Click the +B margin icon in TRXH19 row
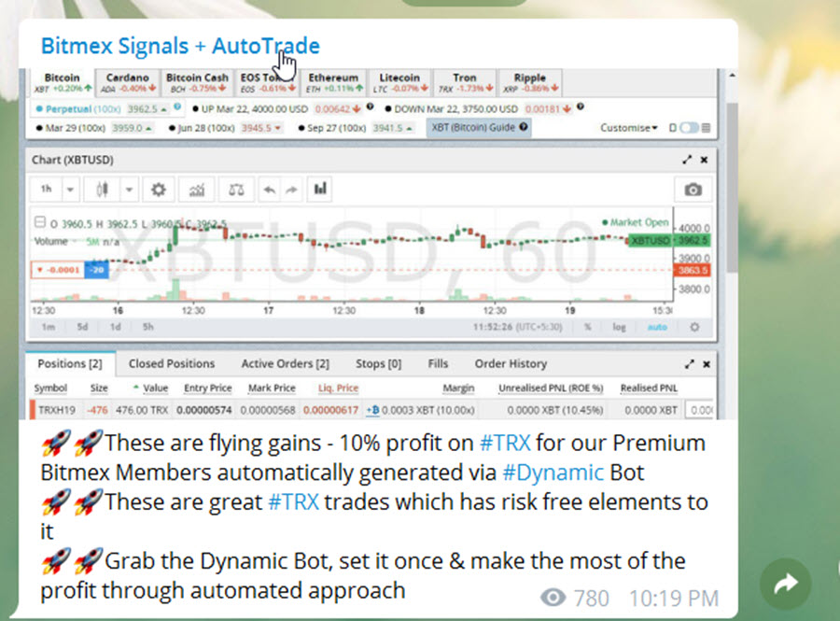 pyautogui.click(x=372, y=410)
